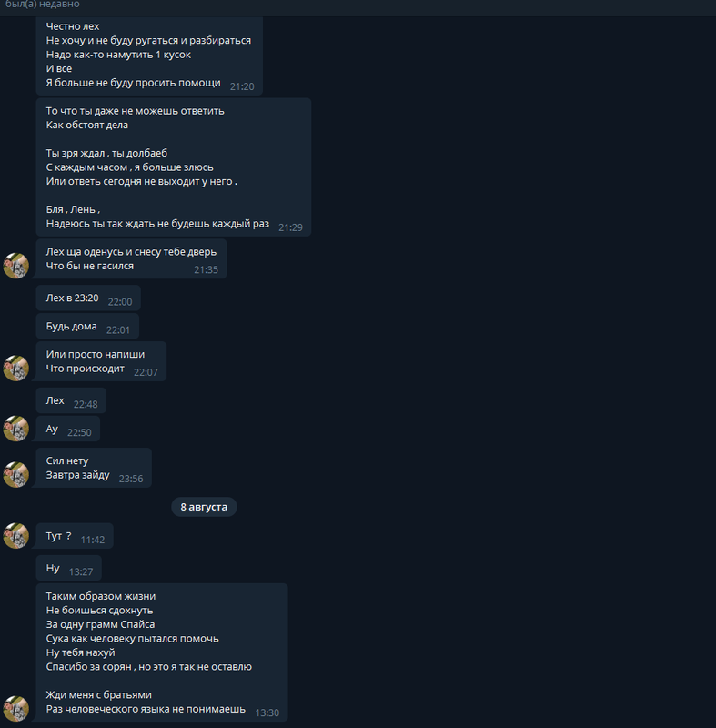The image size is (716, 728).
Task: Open profile avatar beside 'Тут ?' message
Action: tap(16, 535)
